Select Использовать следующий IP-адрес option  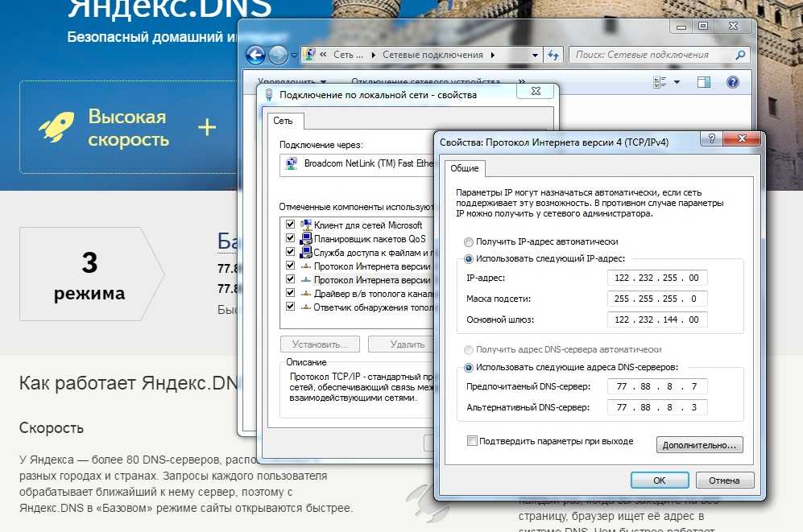468,259
